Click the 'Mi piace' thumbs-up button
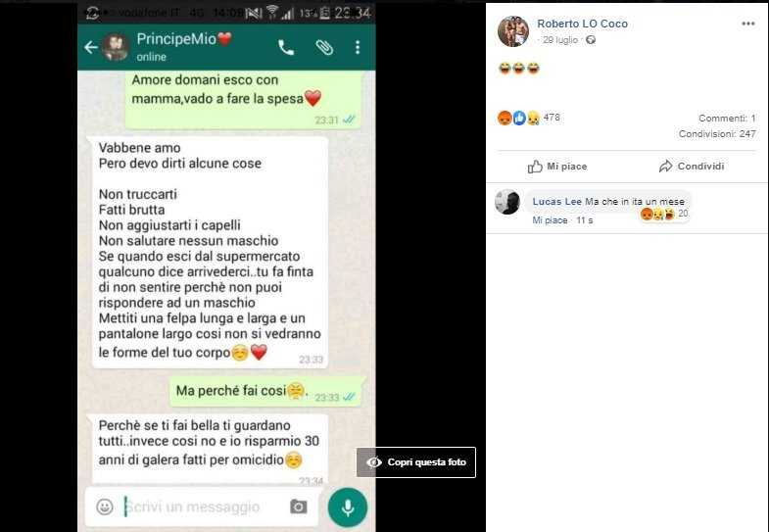The height and width of the screenshot is (532, 769). (557, 167)
